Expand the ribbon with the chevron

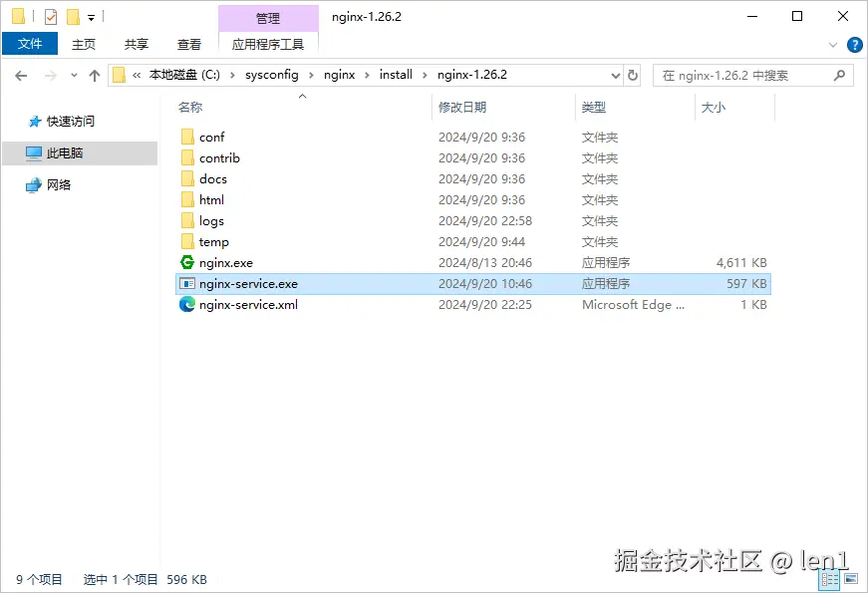(x=832, y=45)
